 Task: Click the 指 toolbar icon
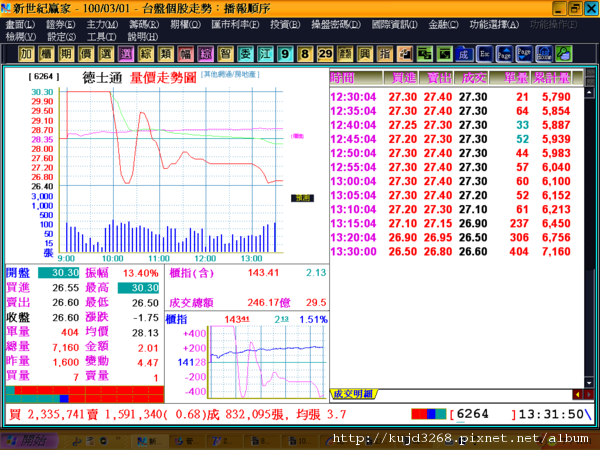click(385, 54)
